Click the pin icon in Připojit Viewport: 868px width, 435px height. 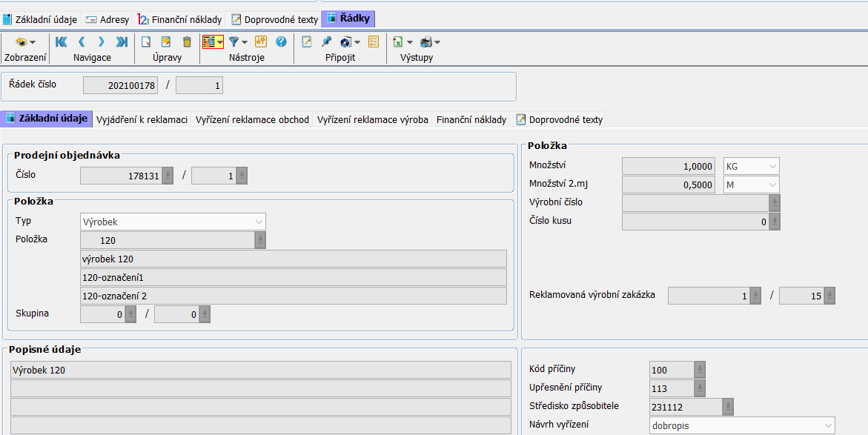coord(326,42)
